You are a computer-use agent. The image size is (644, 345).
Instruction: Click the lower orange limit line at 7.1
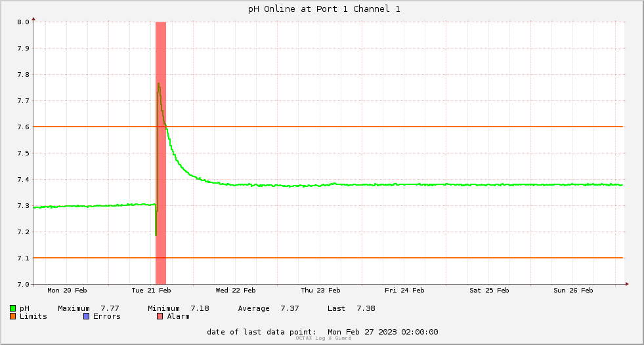pyautogui.click(x=328, y=258)
